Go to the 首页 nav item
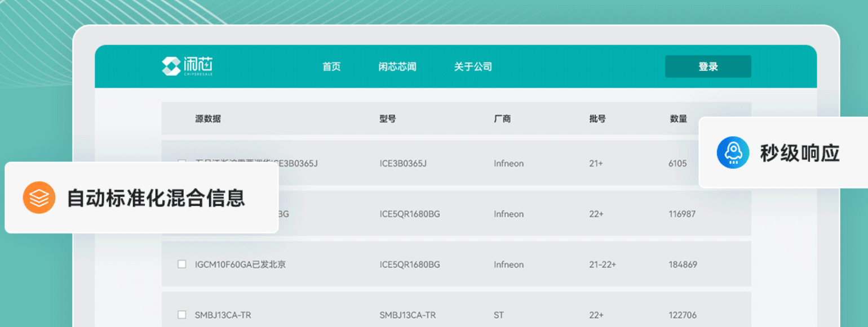Image resolution: width=868 pixels, height=327 pixels. point(331,66)
